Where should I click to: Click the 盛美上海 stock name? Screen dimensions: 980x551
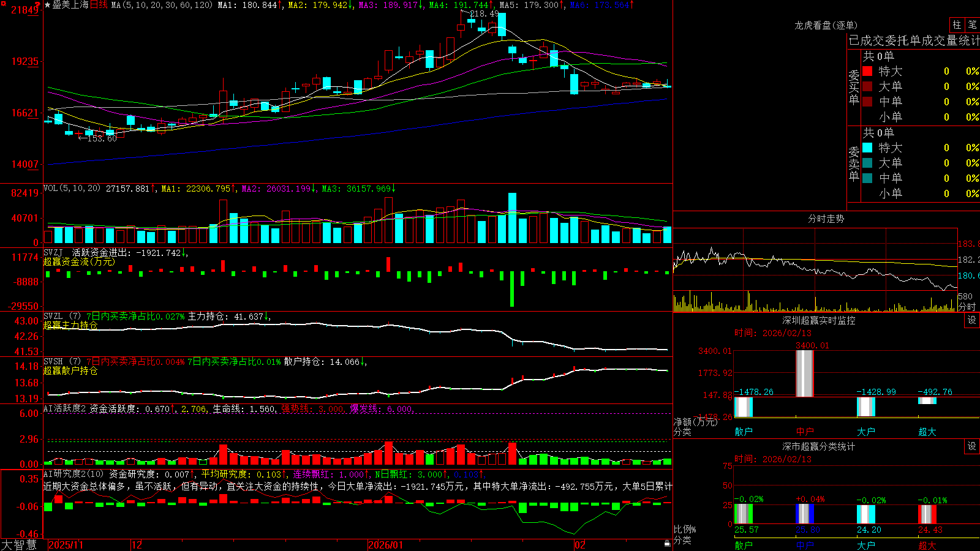pos(70,5)
